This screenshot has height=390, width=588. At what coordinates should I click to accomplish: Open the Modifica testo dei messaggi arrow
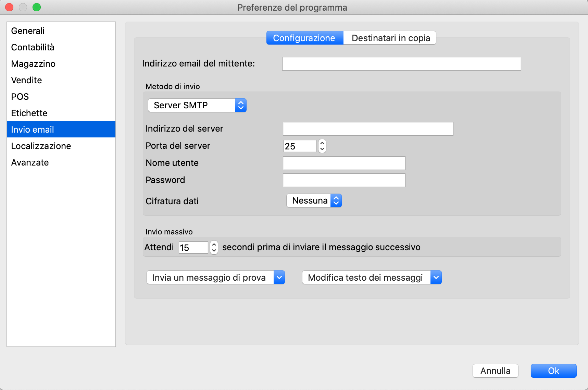point(436,278)
